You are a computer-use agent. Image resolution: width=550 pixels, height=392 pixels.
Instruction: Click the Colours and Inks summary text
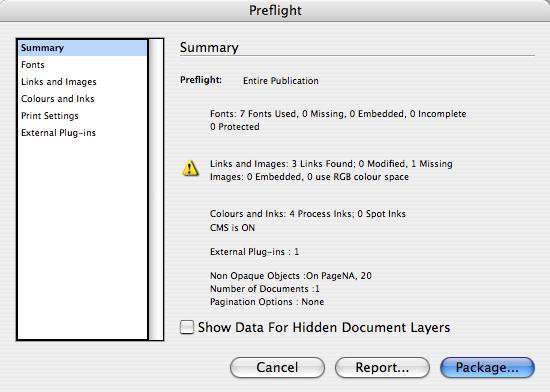click(308, 214)
